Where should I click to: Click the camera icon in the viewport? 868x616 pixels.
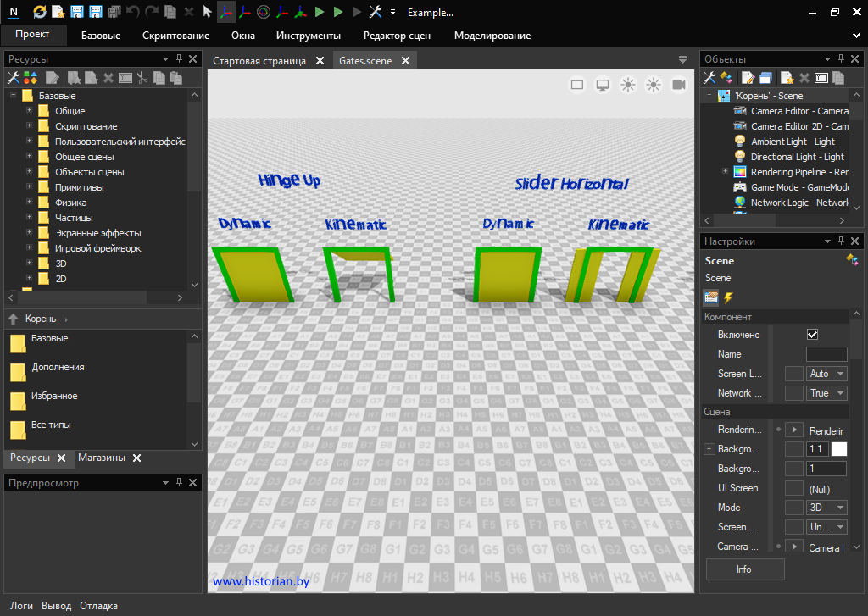(679, 85)
